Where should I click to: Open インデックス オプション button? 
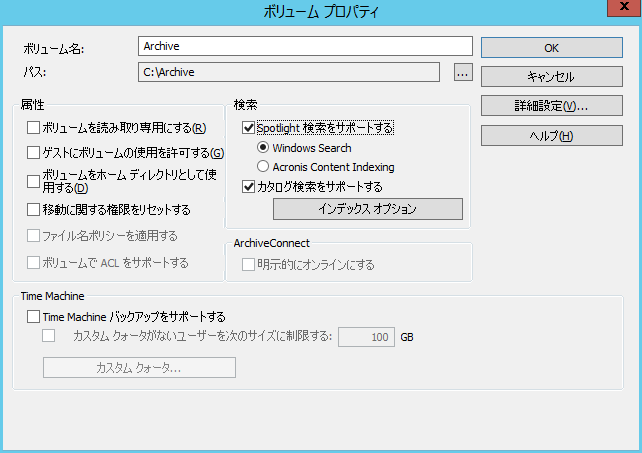367,209
